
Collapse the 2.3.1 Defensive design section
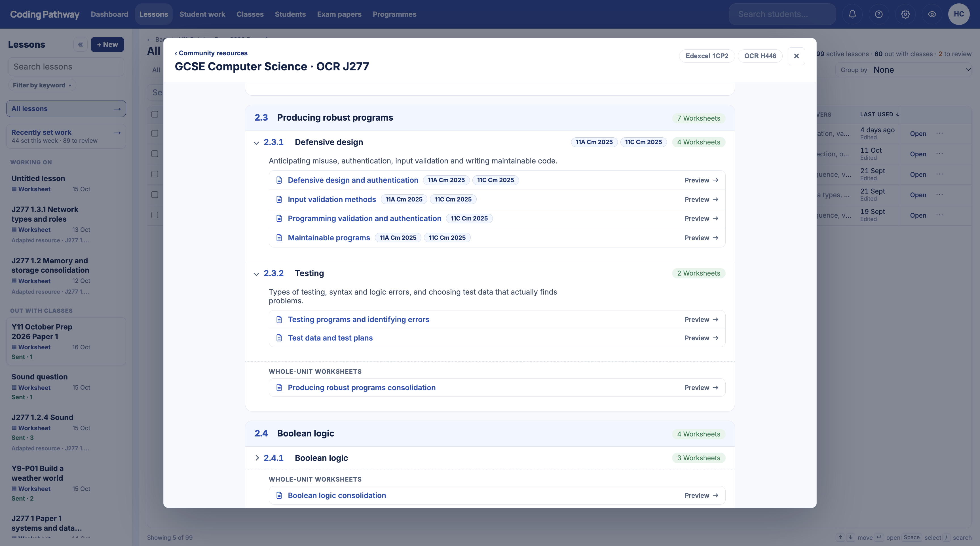[x=256, y=143]
